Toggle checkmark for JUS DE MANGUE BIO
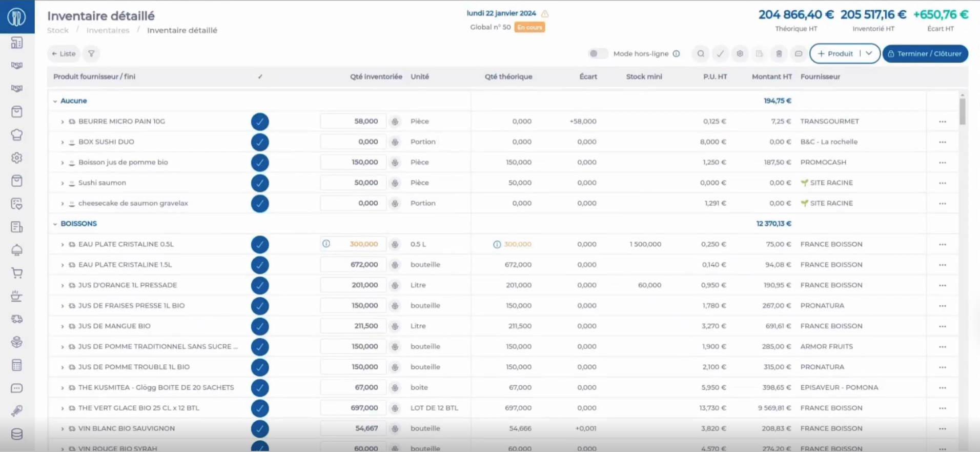980x452 pixels. (260, 326)
